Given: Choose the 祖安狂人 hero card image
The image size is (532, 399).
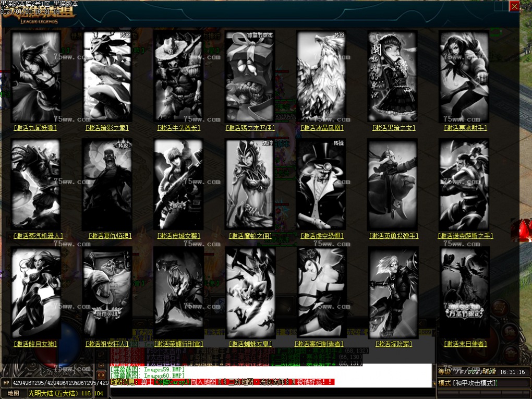Looking at the screenshot, I should 107,293.
